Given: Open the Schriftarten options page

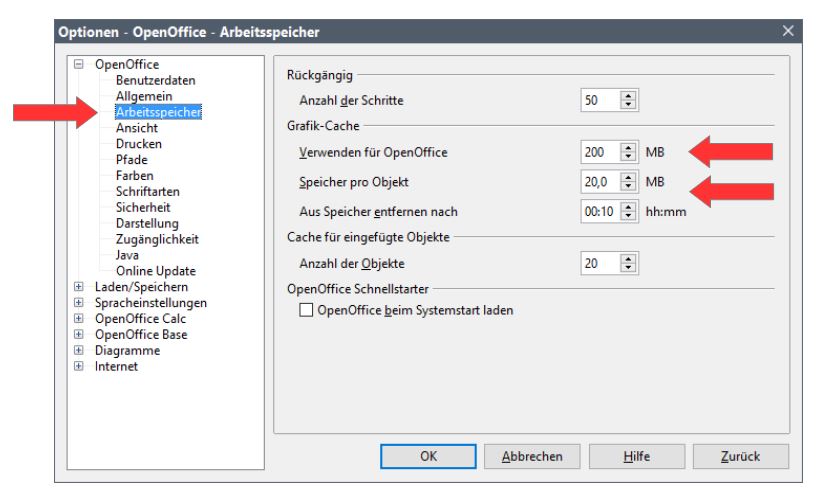Looking at the screenshot, I should 147,191.
